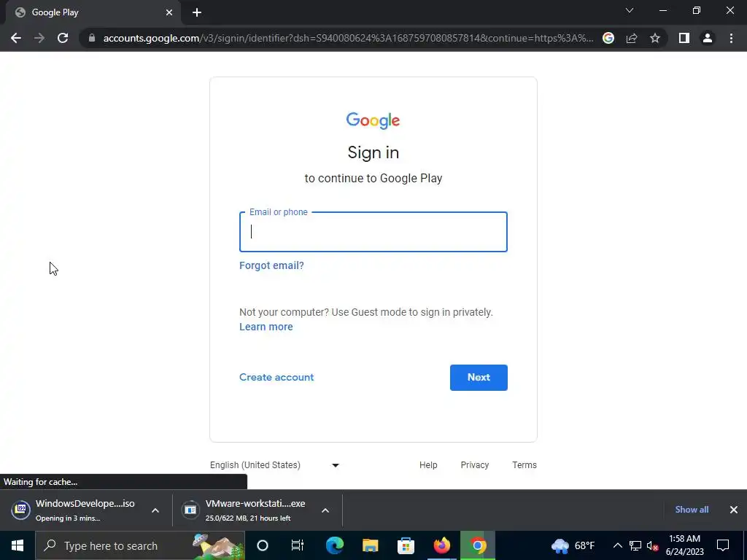Image resolution: width=747 pixels, height=560 pixels.
Task: Launch Firefox from the taskbar
Action: [x=441, y=545]
